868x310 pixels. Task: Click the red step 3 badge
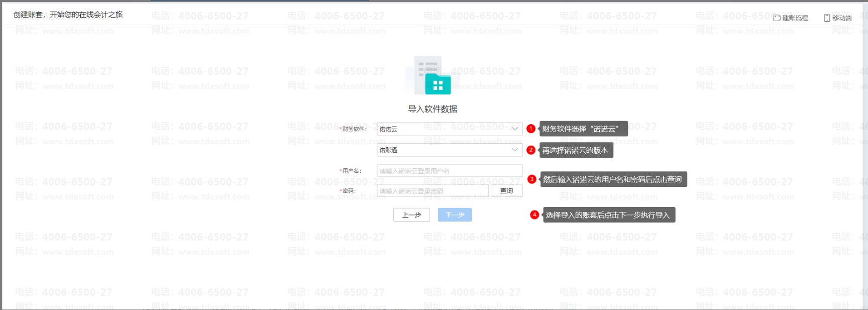[532, 179]
